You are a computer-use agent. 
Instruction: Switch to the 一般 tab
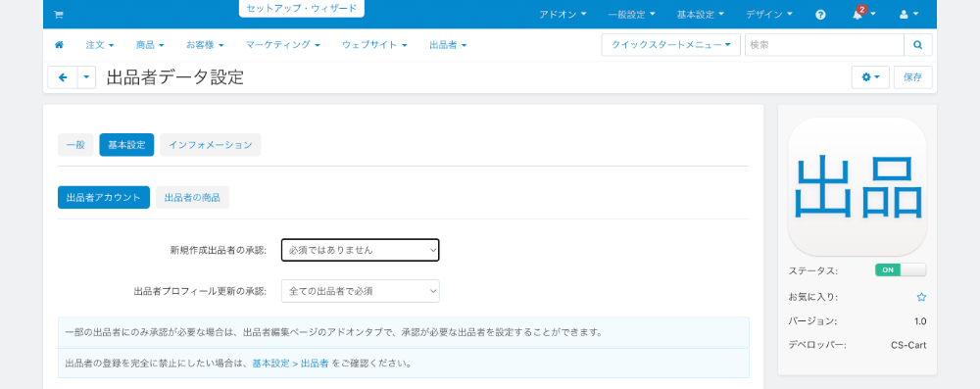[x=75, y=145]
